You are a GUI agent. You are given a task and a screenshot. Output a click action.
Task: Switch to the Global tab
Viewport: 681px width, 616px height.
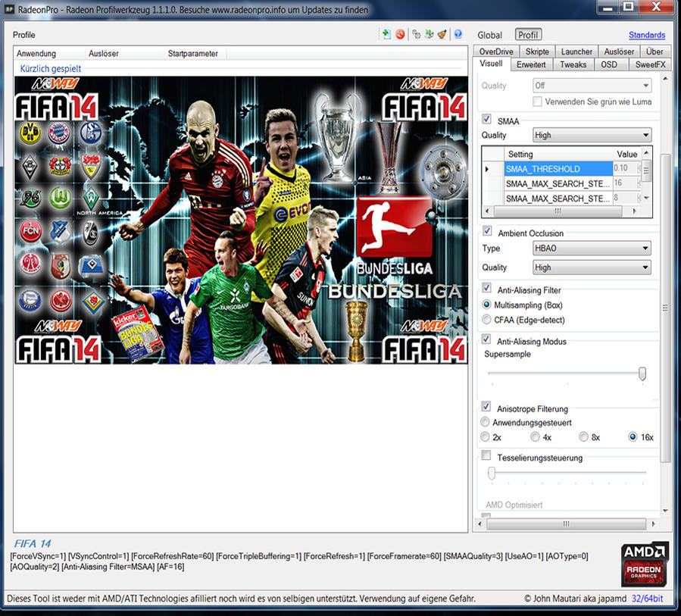[489, 35]
